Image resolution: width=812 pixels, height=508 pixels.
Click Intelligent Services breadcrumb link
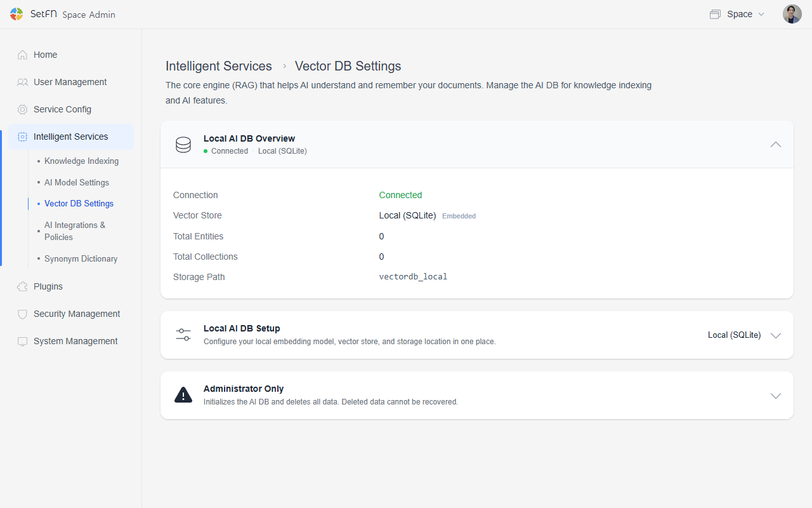coord(219,66)
